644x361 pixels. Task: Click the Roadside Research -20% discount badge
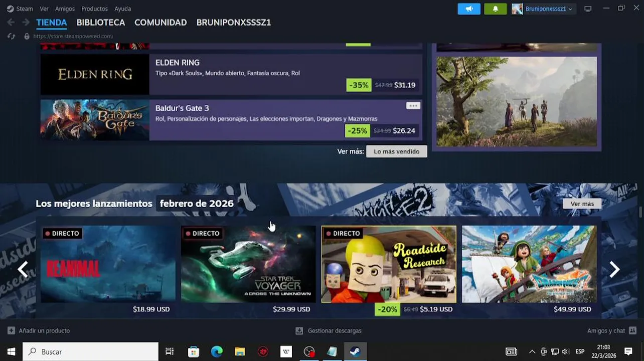pyautogui.click(x=387, y=309)
